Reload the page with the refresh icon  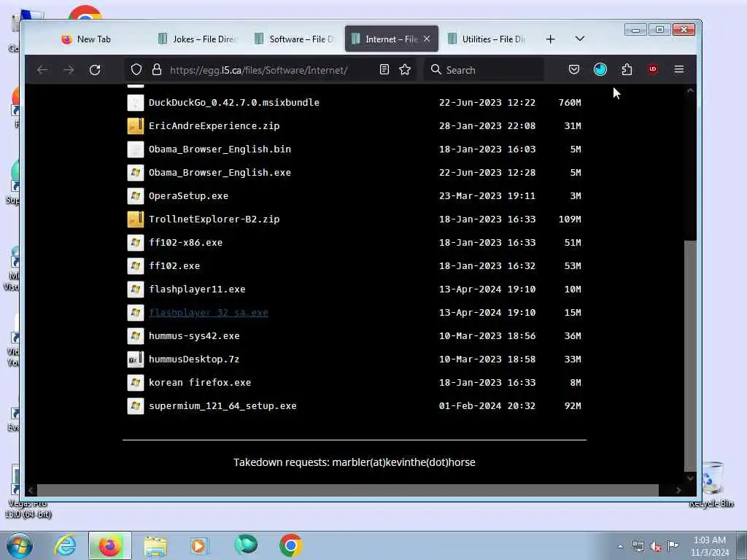(x=95, y=70)
